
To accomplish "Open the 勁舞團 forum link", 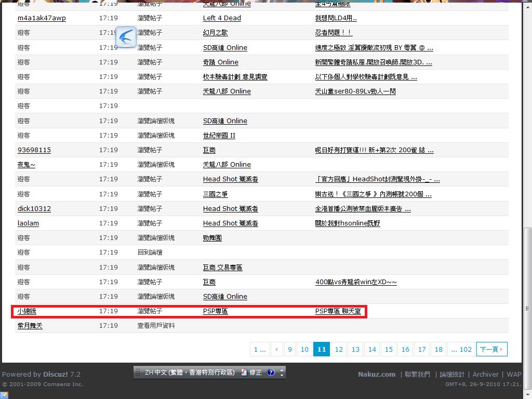I will pos(212,238).
